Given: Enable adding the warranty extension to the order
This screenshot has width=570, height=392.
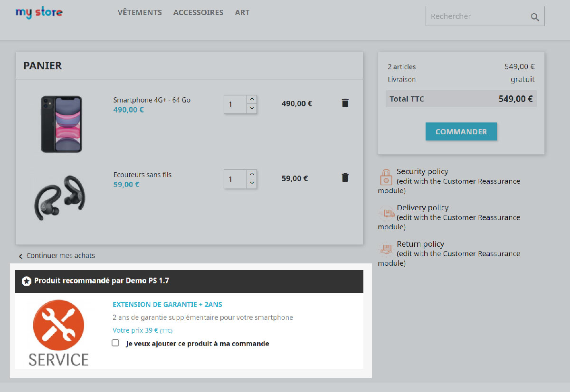Looking at the screenshot, I should tap(115, 343).
